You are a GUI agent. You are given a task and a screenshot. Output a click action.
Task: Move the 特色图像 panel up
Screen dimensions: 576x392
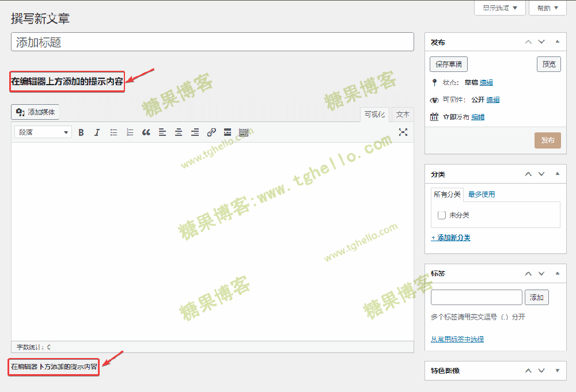click(528, 371)
